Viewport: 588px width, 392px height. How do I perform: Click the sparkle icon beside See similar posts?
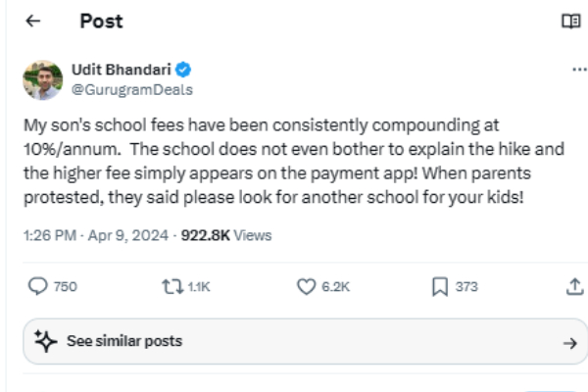coord(44,341)
